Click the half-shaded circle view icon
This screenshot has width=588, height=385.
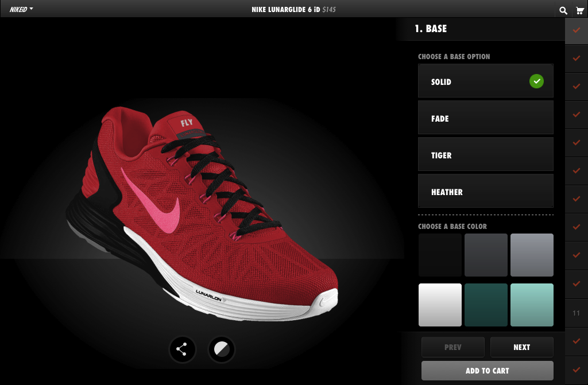click(221, 349)
